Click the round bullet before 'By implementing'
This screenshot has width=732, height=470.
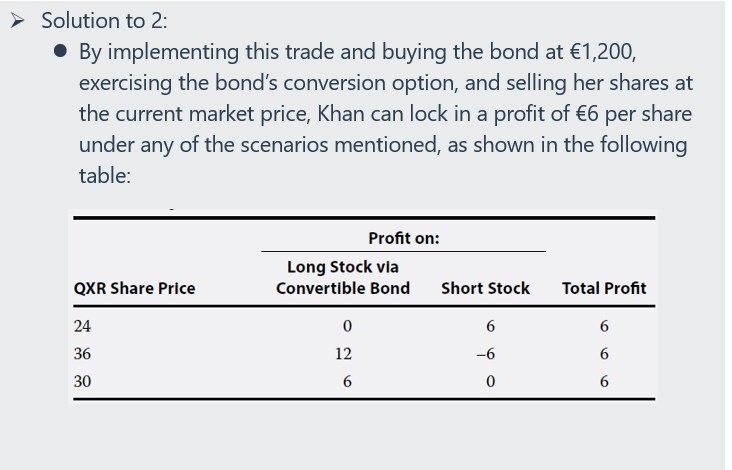click(x=61, y=50)
